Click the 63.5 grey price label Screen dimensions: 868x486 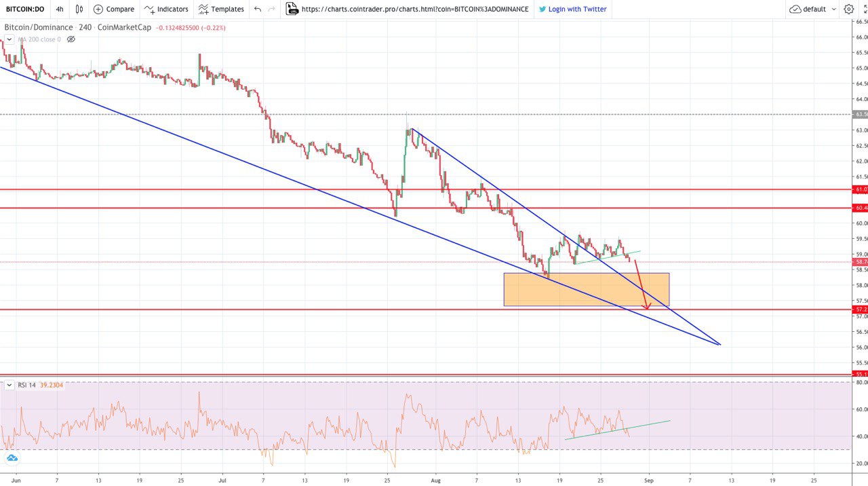coord(861,114)
